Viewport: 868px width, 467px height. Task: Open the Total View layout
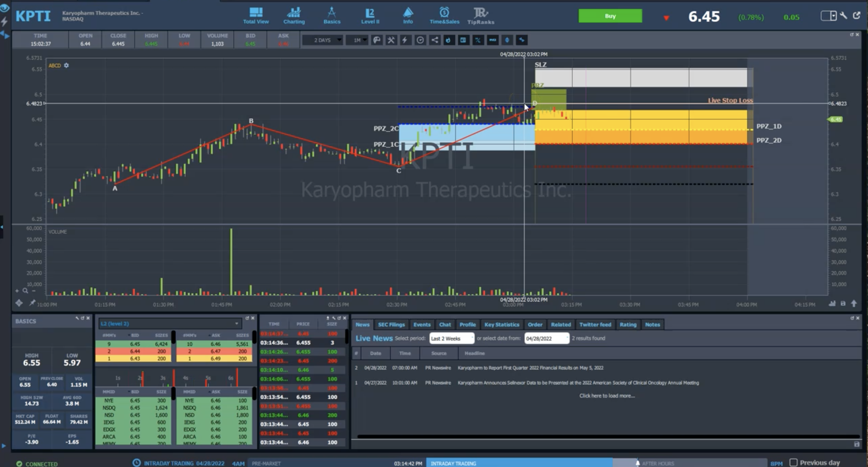tap(256, 15)
